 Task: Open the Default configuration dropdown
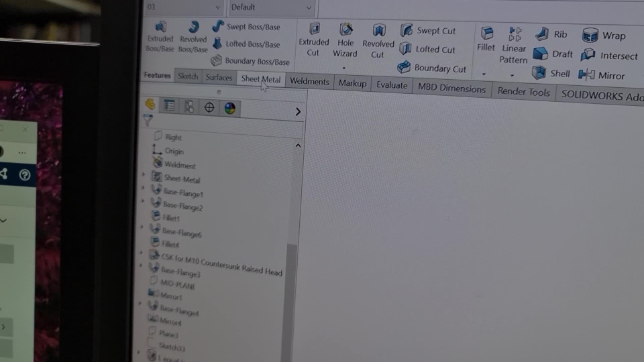272,7
